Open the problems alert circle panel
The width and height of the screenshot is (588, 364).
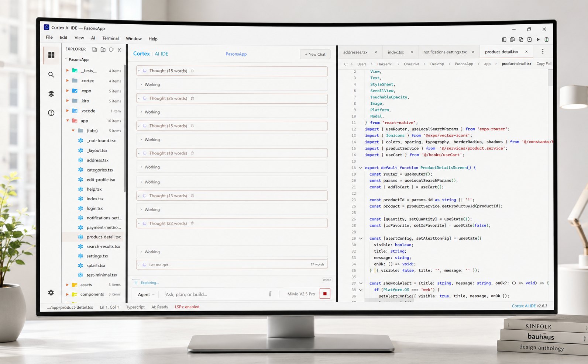click(51, 113)
